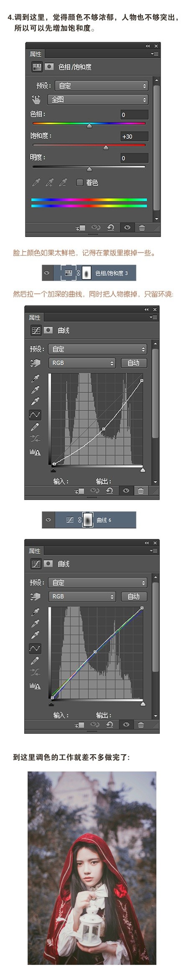
Task: Click the 饱和度 slider handle
Action: [x=106, y=147]
